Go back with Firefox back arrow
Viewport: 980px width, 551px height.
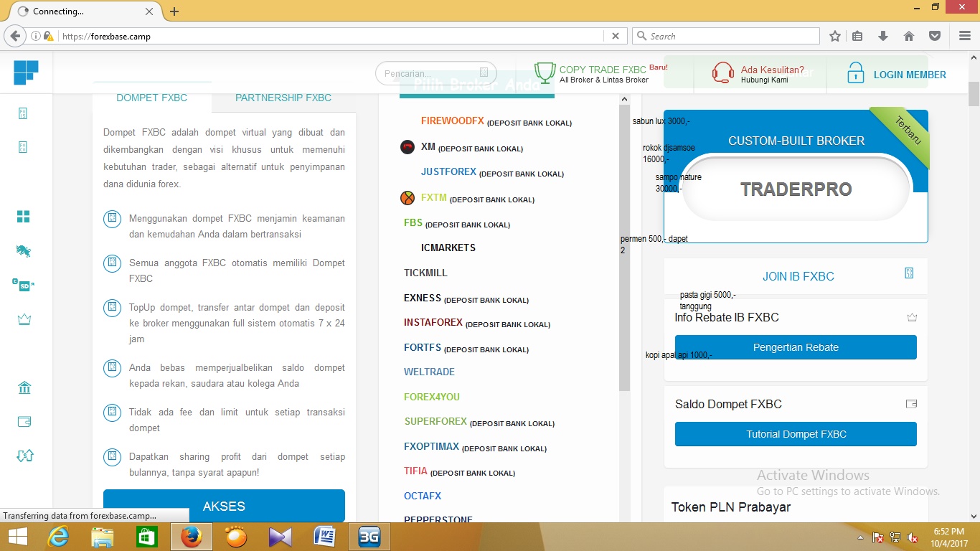14,36
